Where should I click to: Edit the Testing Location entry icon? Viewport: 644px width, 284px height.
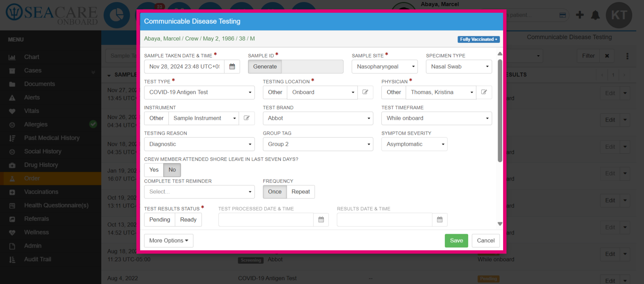pos(365,92)
